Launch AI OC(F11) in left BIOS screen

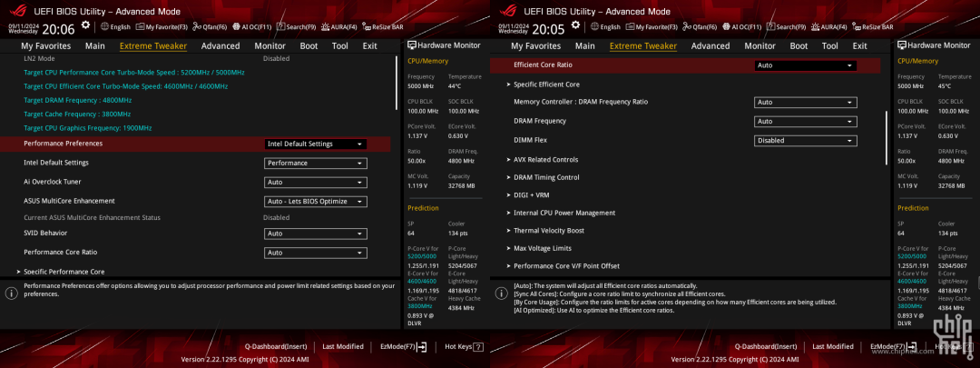(x=252, y=27)
